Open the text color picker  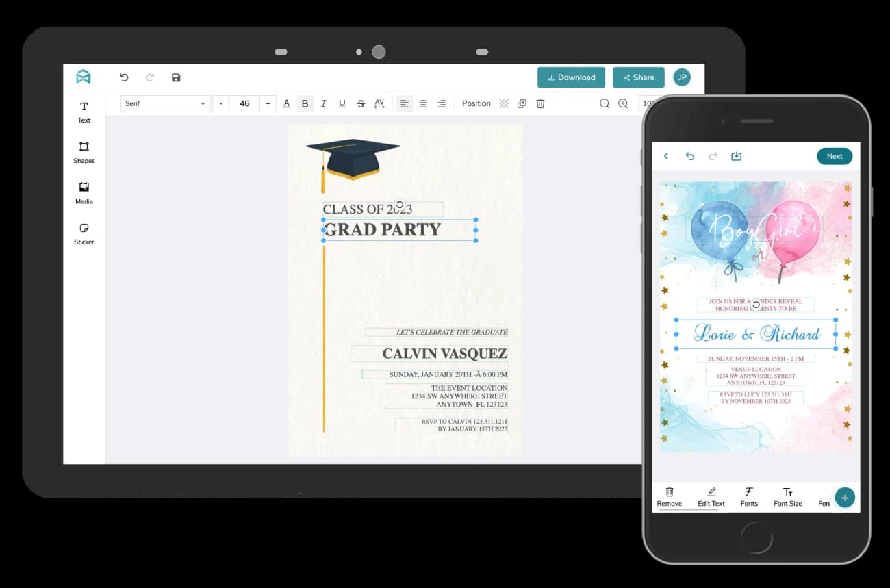(286, 103)
